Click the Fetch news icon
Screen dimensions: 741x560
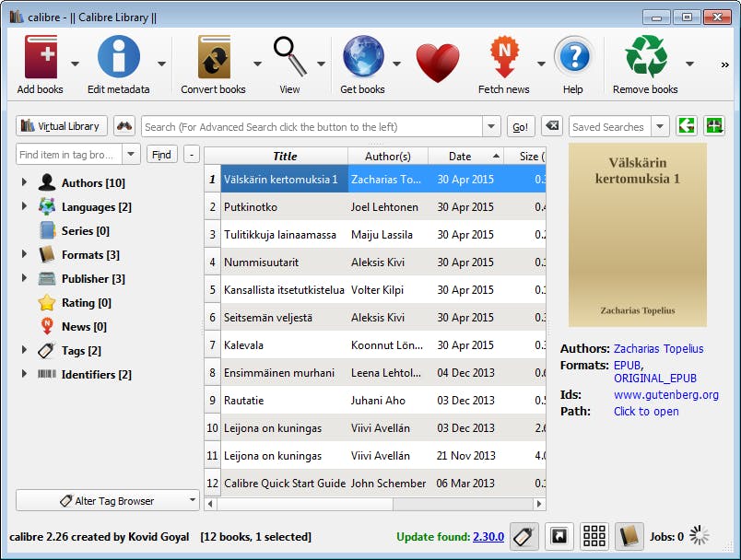[504, 57]
